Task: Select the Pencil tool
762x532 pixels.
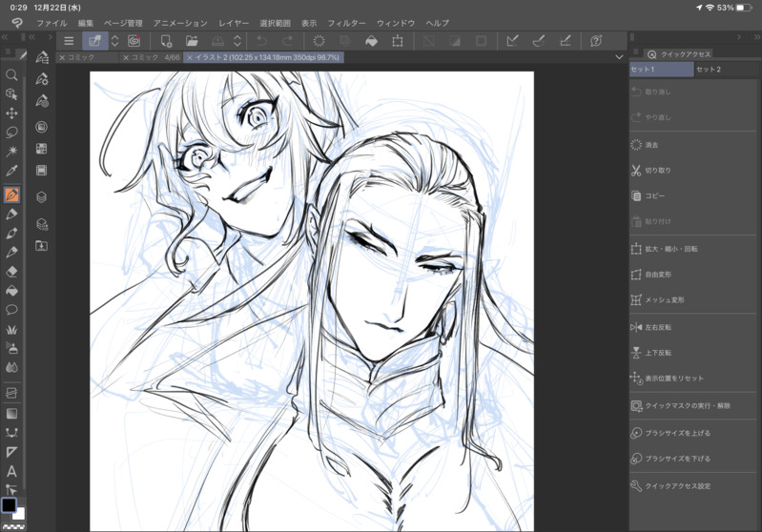Action: (x=11, y=215)
